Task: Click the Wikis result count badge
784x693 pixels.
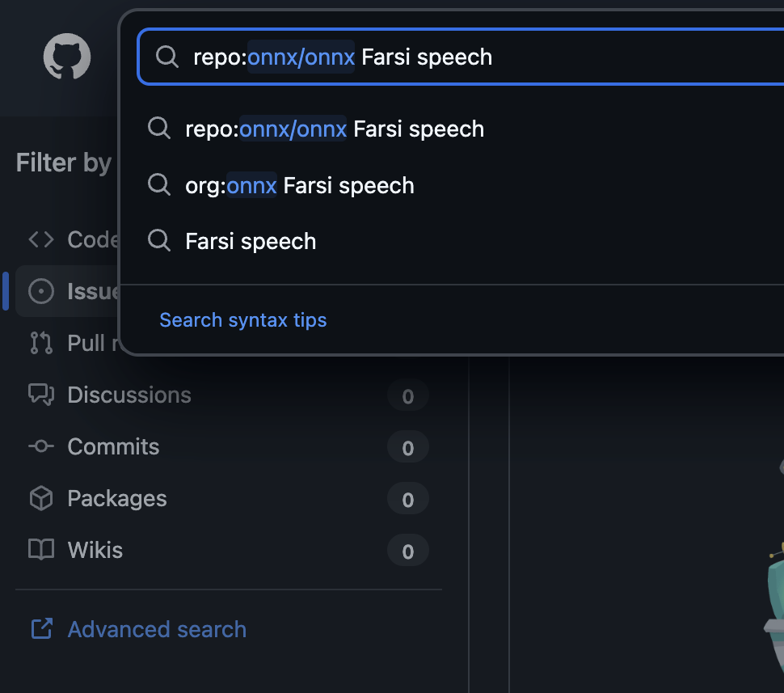Action: coord(407,551)
